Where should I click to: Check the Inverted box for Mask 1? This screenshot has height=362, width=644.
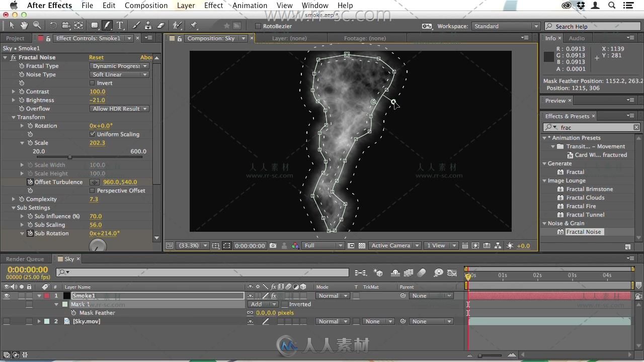pos(285,304)
